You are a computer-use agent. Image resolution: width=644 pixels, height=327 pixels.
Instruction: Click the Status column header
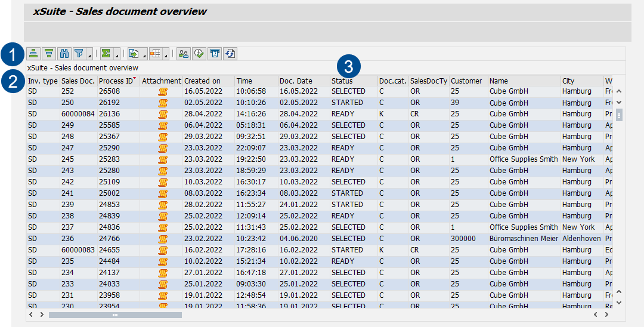click(342, 81)
